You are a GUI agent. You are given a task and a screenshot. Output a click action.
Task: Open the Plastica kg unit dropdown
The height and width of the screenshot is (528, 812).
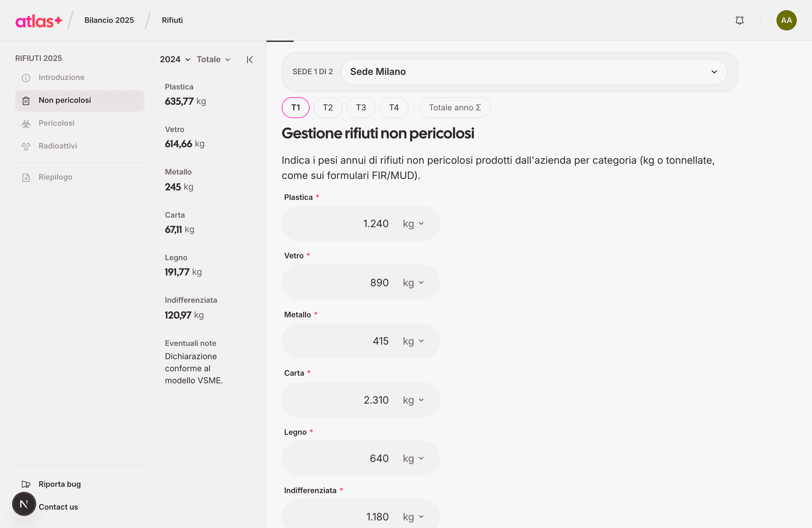pyautogui.click(x=413, y=224)
